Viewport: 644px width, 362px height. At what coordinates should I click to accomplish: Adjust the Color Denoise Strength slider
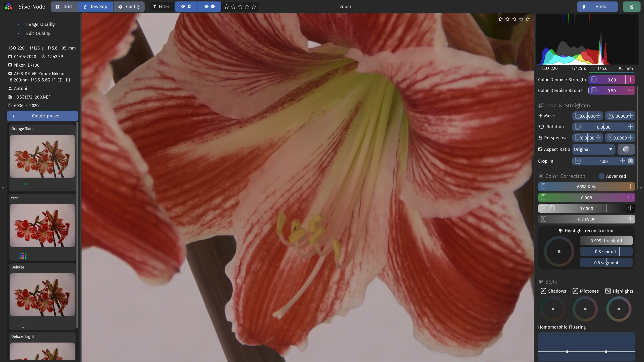click(612, 80)
